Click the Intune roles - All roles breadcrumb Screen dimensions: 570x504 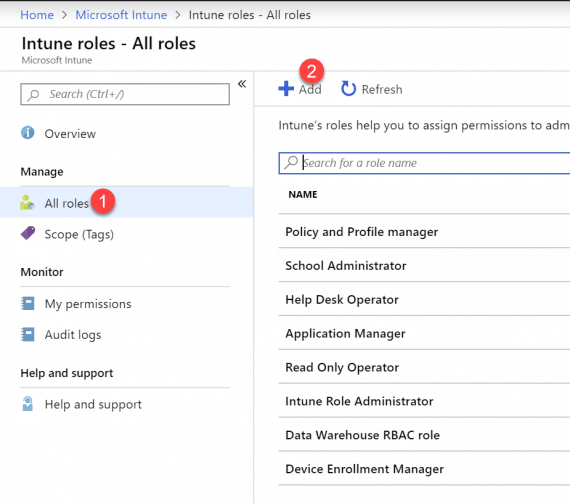coord(250,15)
